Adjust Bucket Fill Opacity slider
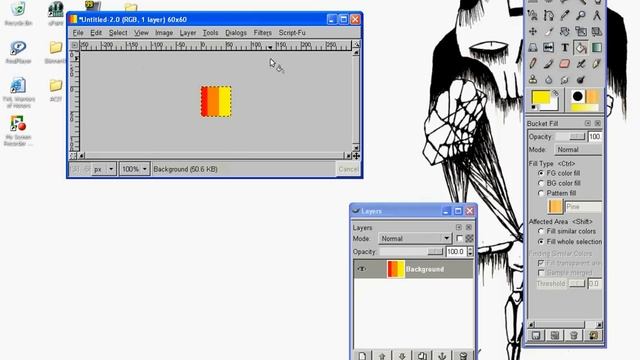This screenshot has height=360, width=640. click(571, 137)
